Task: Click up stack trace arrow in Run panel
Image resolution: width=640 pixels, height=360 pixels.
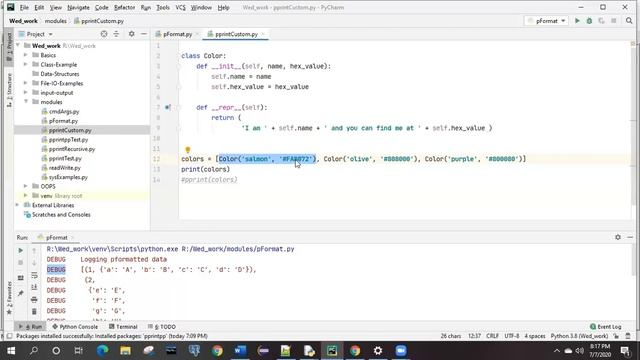Action: (x=34, y=250)
